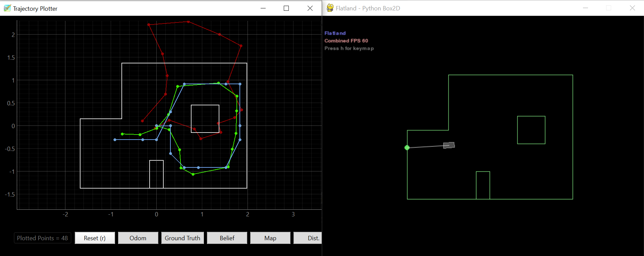Click the x-axis tick label -2

[65, 214]
